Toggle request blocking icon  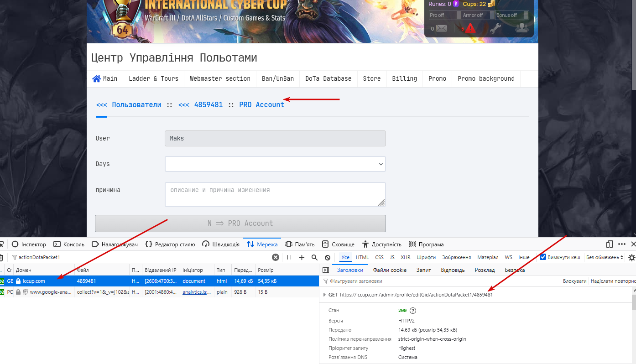(x=327, y=257)
